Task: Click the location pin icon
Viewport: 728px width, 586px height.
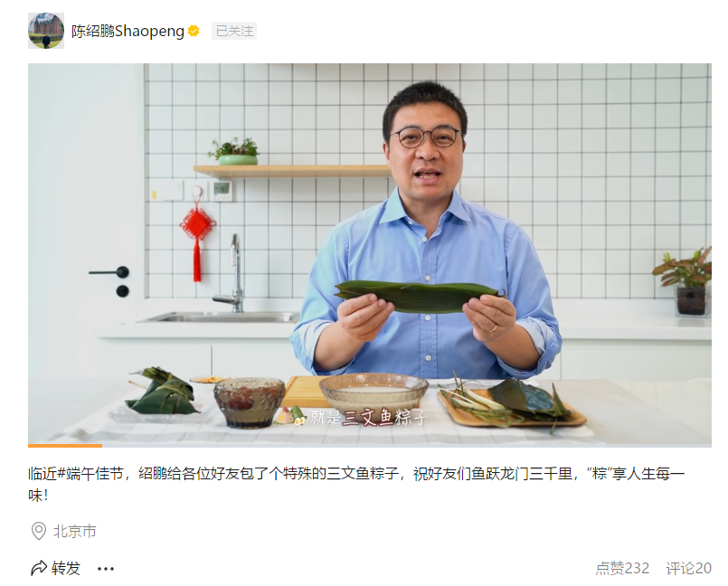Action: coord(39,531)
